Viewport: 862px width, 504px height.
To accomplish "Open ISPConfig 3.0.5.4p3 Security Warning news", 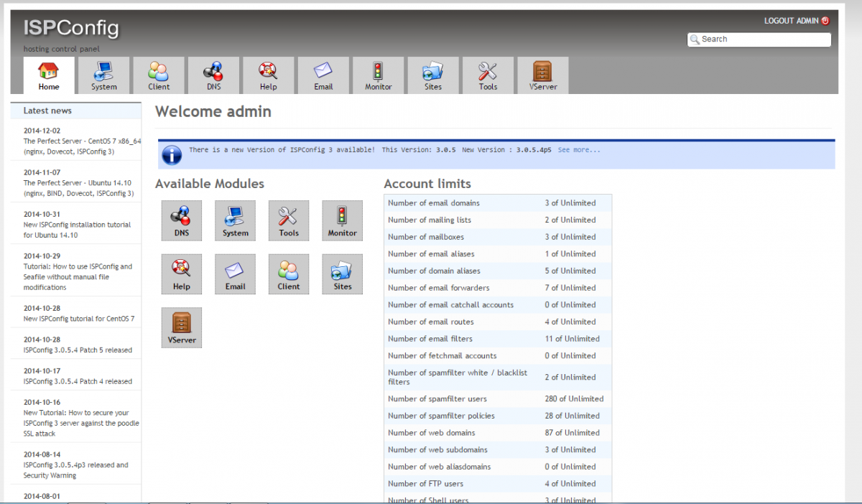I will click(76, 470).
